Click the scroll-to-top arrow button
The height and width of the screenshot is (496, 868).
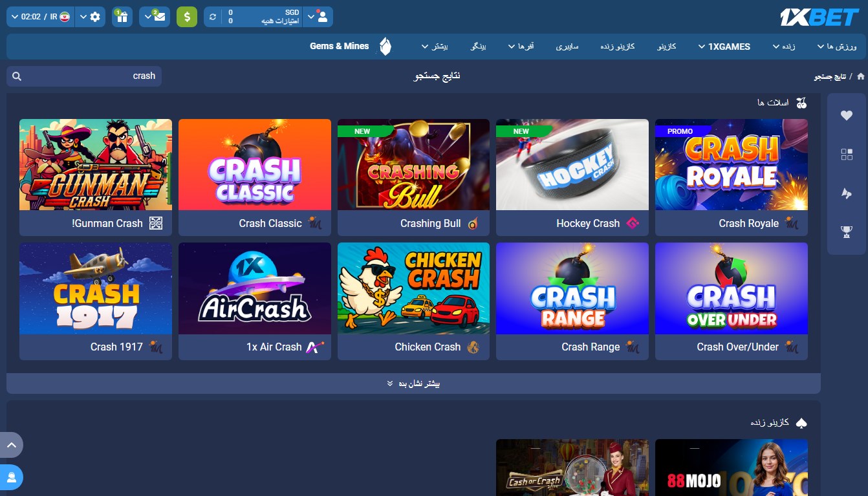coord(11,445)
